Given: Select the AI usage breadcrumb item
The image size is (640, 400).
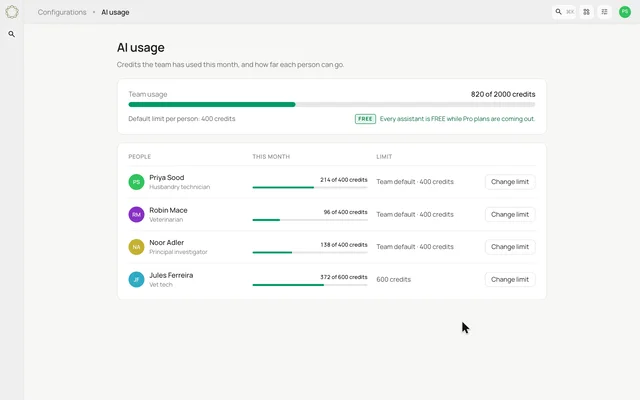Looking at the screenshot, I should click(115, 12).
